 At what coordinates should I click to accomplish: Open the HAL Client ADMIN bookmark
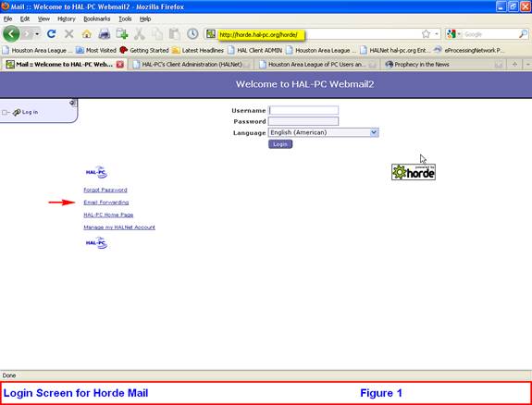[x=254, y=50]
